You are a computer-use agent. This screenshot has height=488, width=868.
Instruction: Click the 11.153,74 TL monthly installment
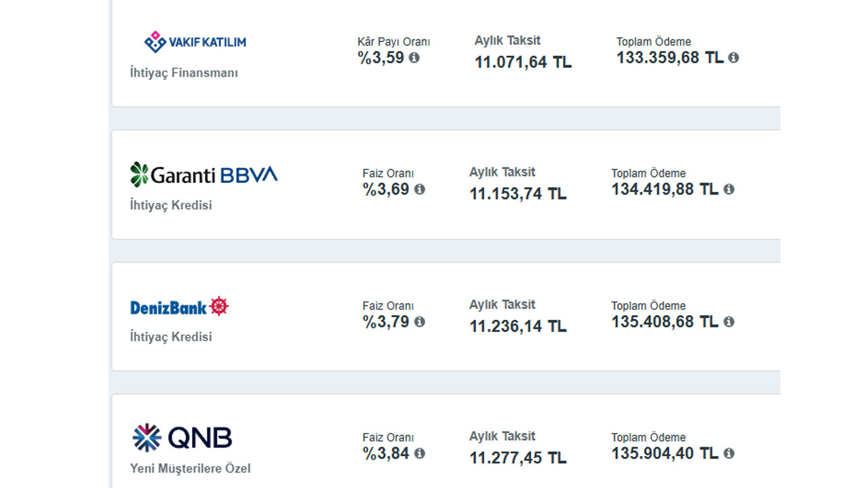pos(518,194)
